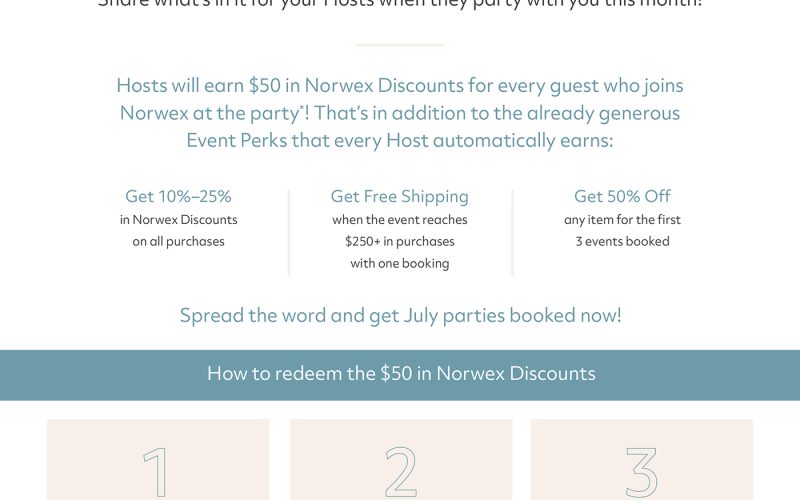
Task: Click the "with one booking" text
Action: tap(400, 263)
